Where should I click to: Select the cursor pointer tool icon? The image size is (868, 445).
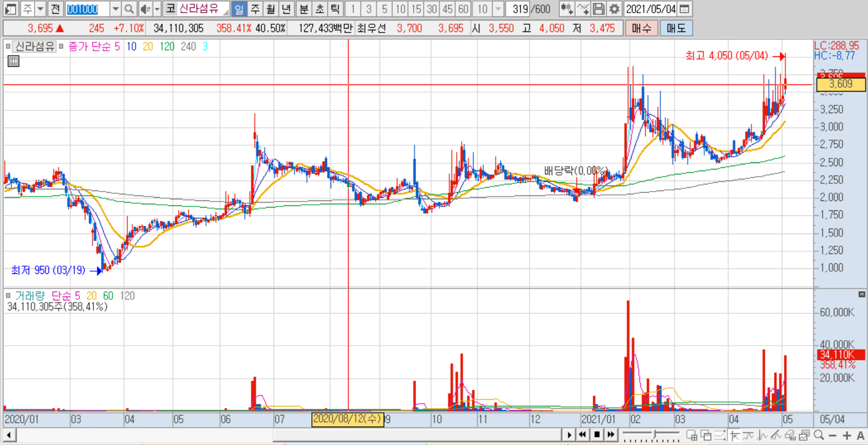tap(735, 435)
